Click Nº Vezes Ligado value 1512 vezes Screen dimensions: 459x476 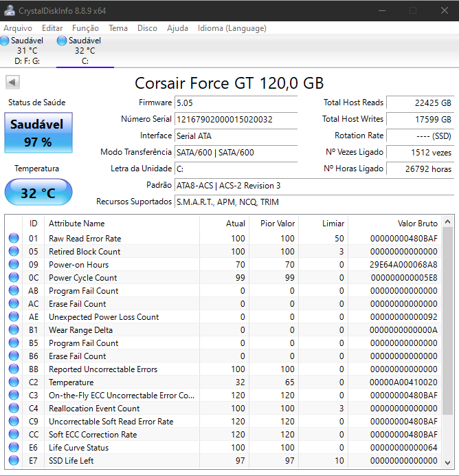pyautogui.click(x=421, y=152)
